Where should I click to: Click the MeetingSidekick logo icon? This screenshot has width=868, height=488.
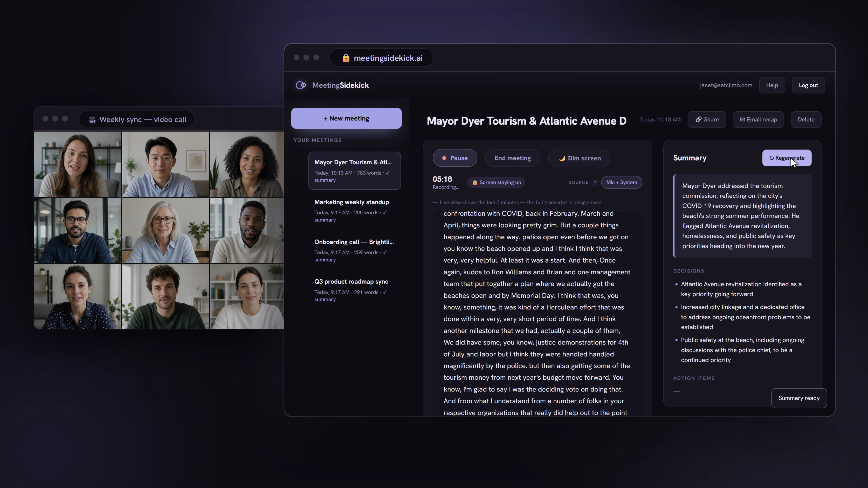(301, 85)
